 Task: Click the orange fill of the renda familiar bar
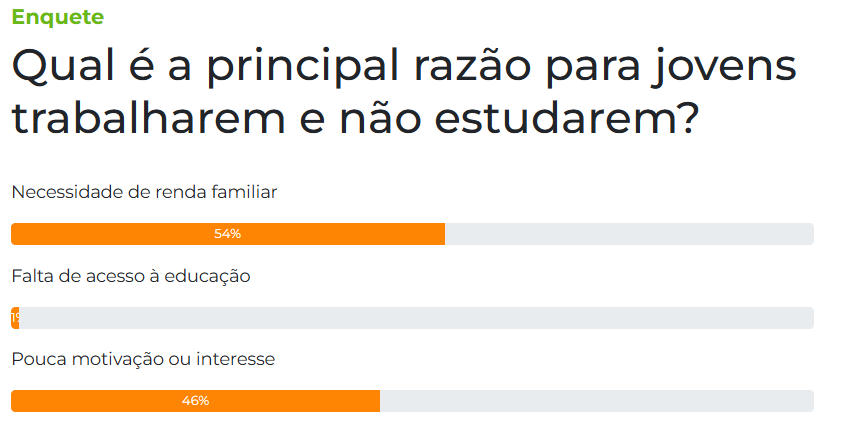228,234
